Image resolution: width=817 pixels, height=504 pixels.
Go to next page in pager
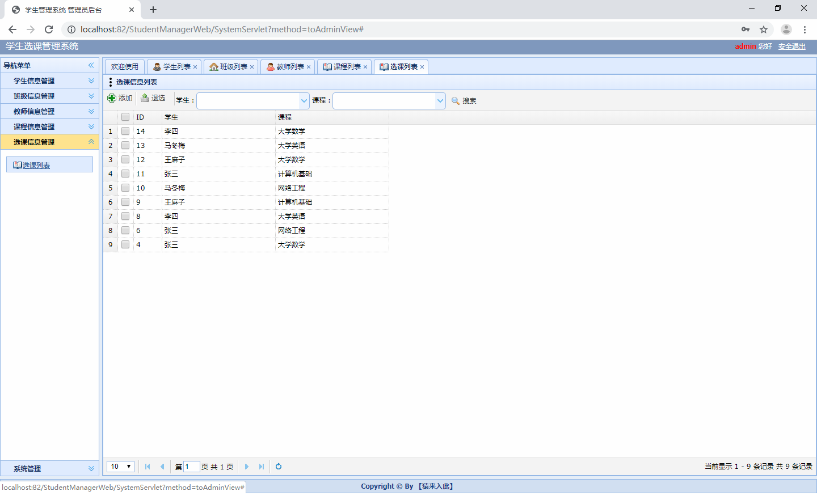point(247,467)
